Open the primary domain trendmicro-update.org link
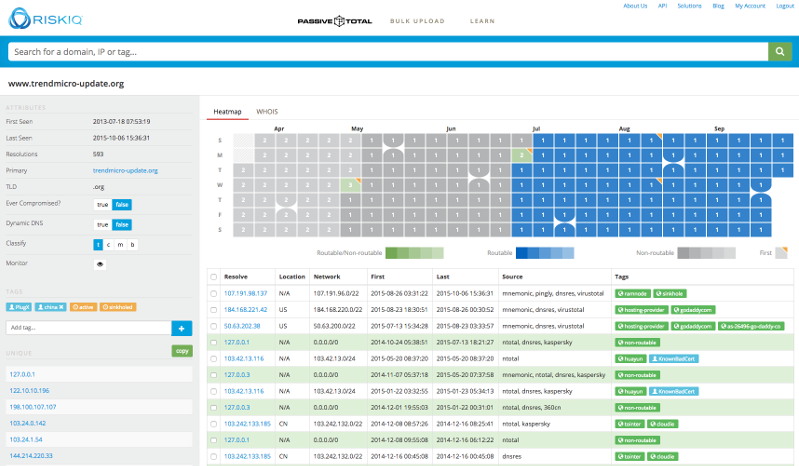This screenshot has width=799, height=466. click(125, 170)
